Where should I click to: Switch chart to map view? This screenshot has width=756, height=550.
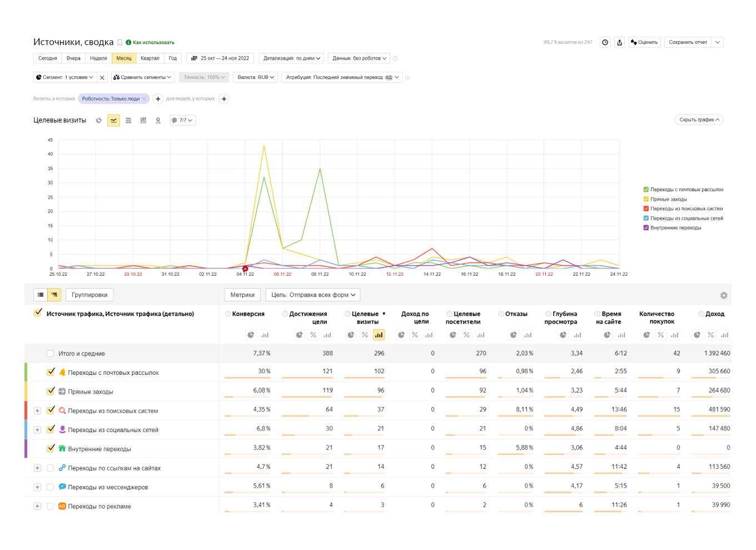tap(158, 121)
